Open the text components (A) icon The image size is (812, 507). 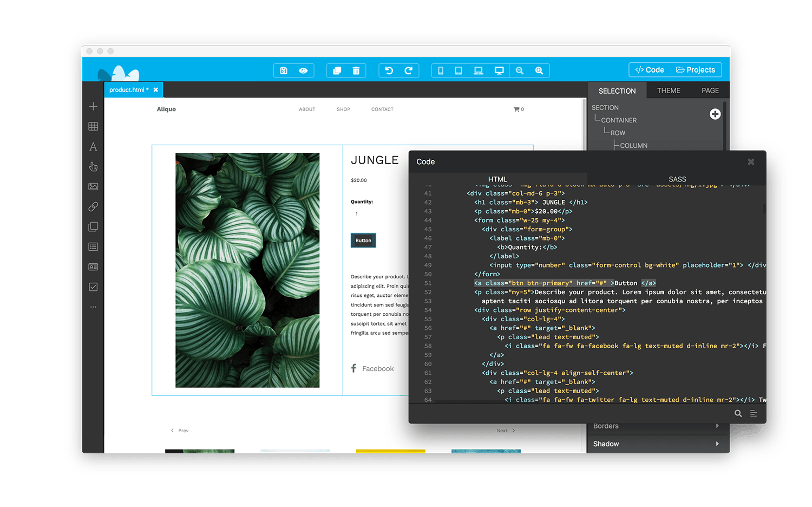(x=93, y=147)
